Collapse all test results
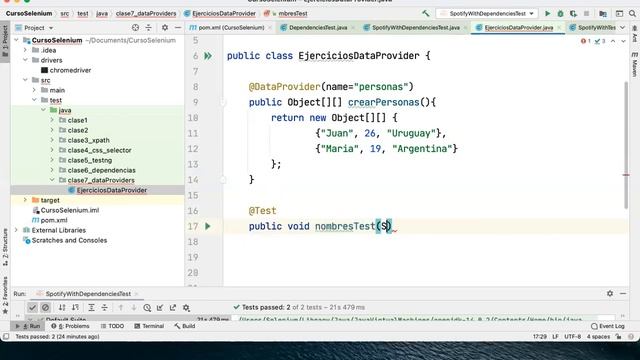 coord(104,307)
